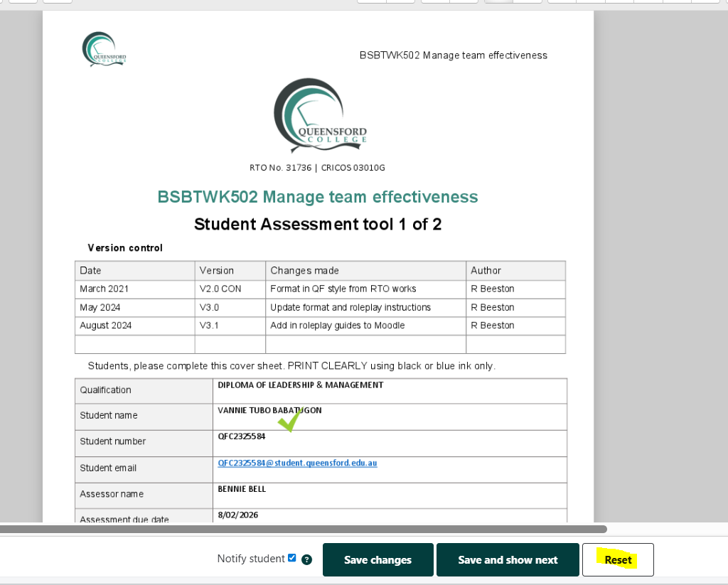Click the large Queensford College logo
728x585 pixels.
point(319,116)
